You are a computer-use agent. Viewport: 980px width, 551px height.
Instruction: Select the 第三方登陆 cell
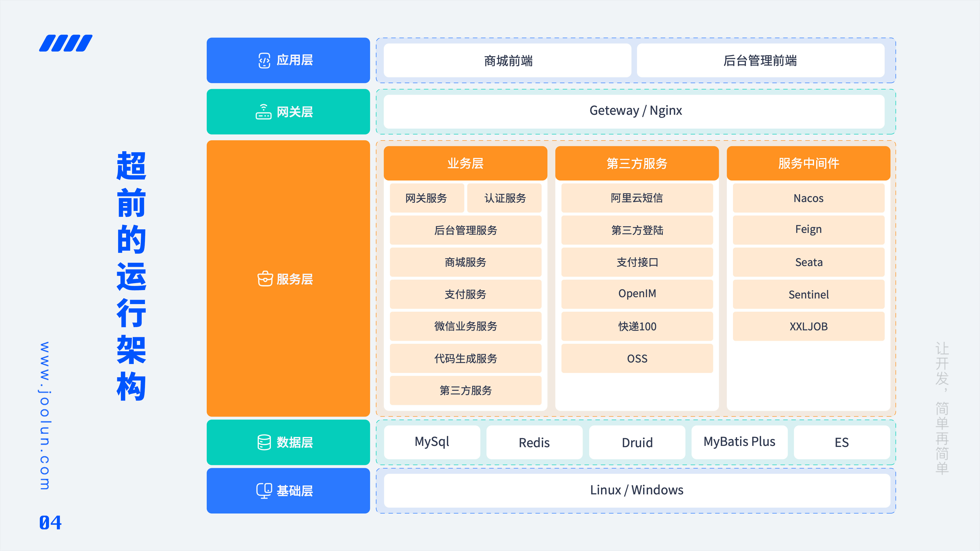pyautogui.click(x=637, y=230)
